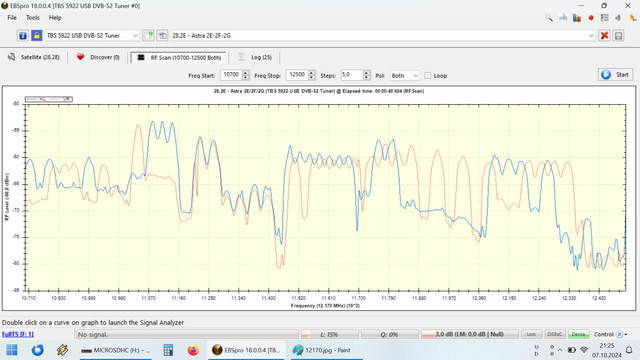Image resolution: width=640 pixels, height=360 pixels.
Task: Click the green display icon on RF Scan tab
Action: [141, 57]
